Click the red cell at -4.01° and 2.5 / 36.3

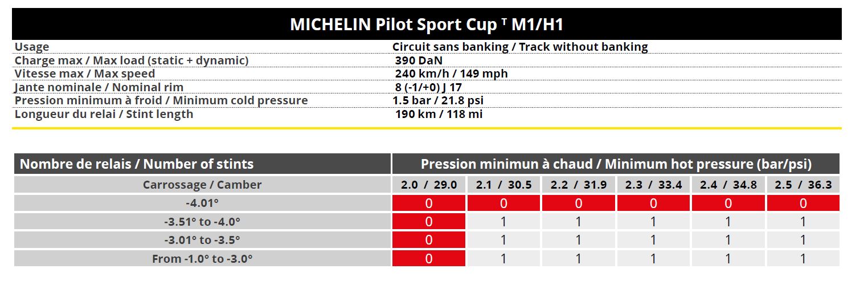coord(803,203)
